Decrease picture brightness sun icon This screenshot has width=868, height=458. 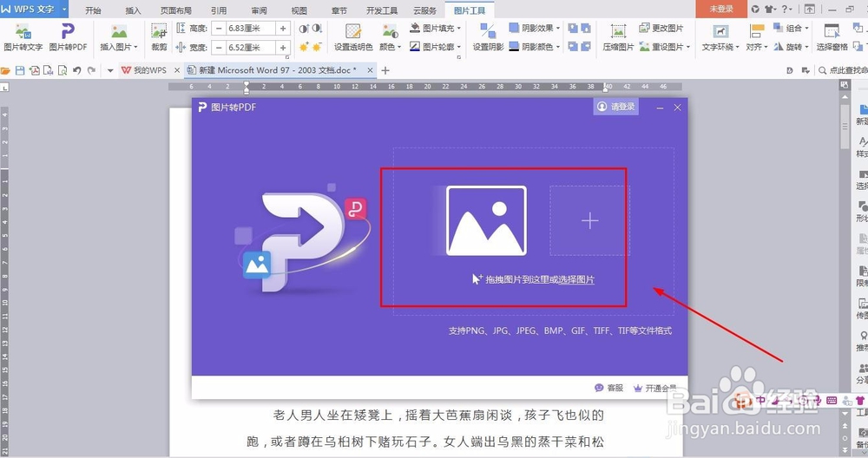[317, 48]
